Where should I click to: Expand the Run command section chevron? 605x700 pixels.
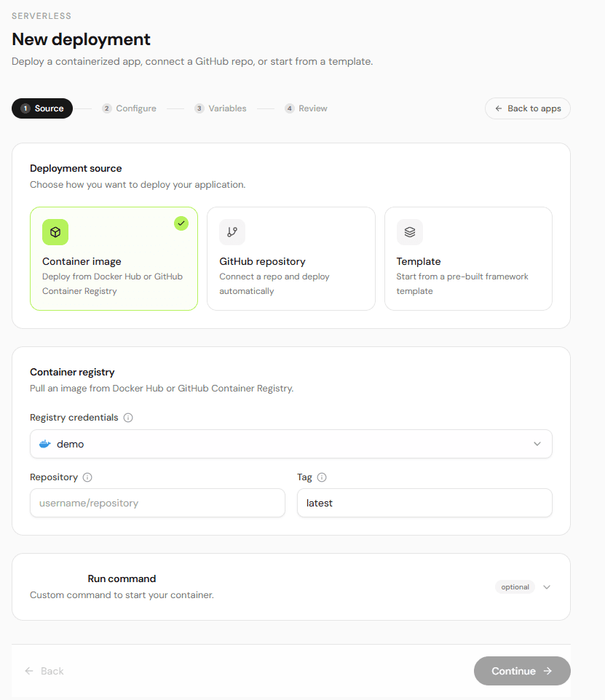(x=547, y=587)
